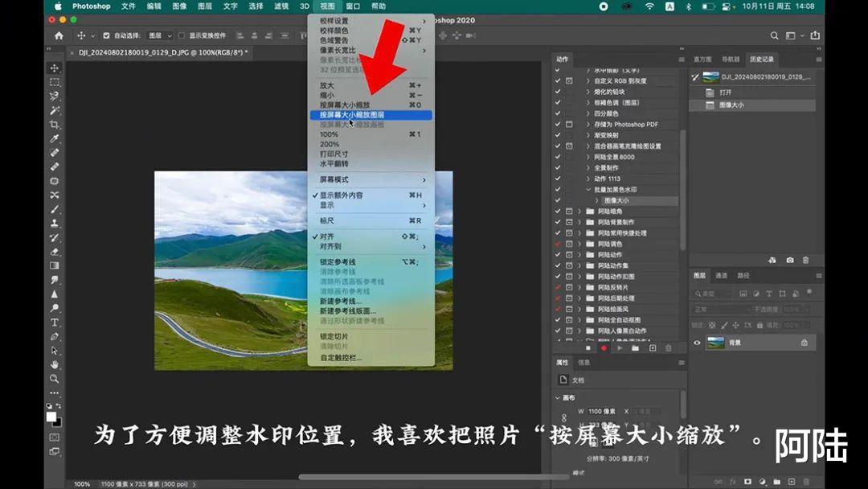Choose 放大 from the View menu

click(x=371, y=85)
